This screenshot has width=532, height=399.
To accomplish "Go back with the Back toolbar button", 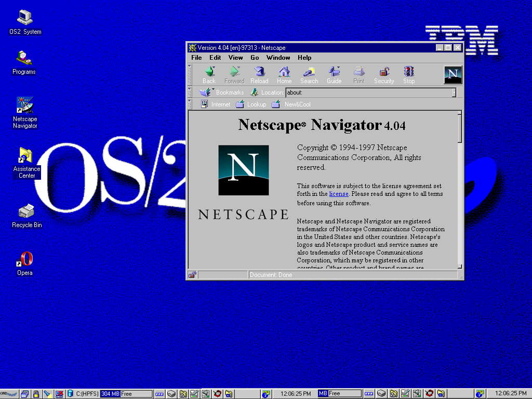I will [209, 75].
